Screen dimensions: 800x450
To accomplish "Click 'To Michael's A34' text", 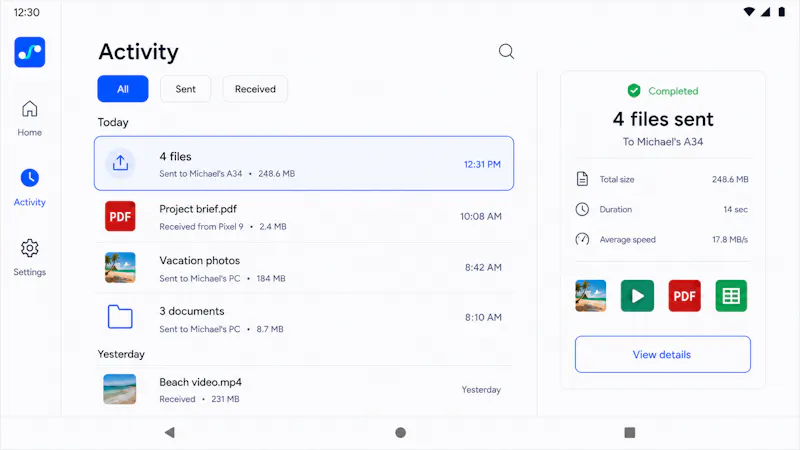I will click(663, 142).
